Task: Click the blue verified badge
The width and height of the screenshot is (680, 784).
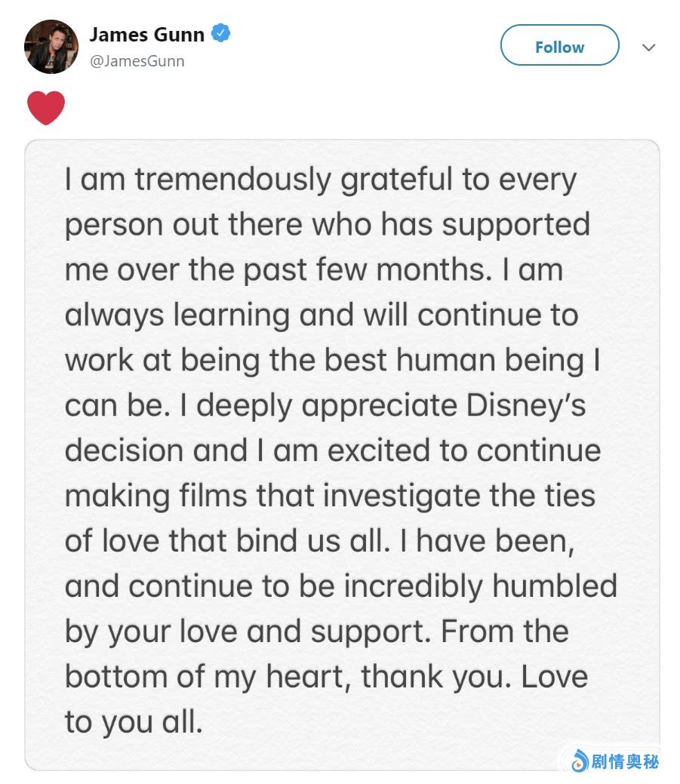Action: 221,34
